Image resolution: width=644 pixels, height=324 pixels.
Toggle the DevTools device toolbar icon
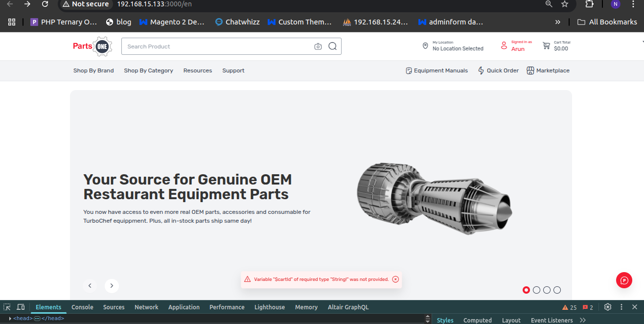(x=21, y=307)
